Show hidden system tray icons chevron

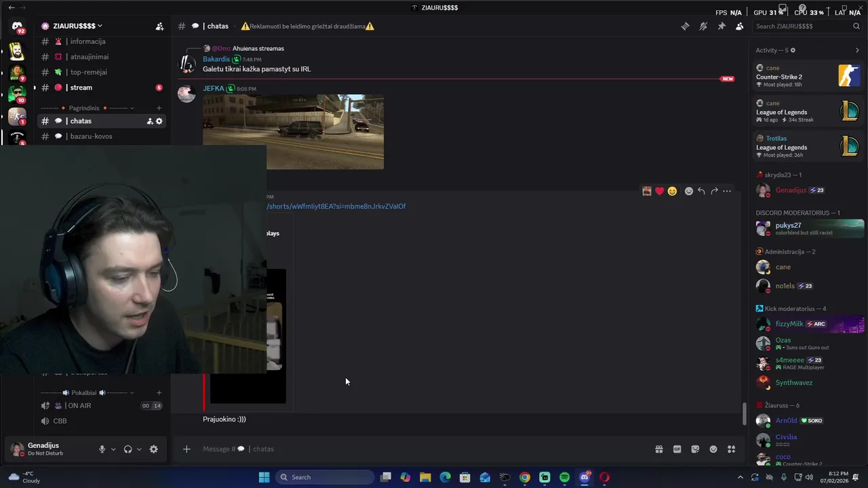tap(740, 477)
